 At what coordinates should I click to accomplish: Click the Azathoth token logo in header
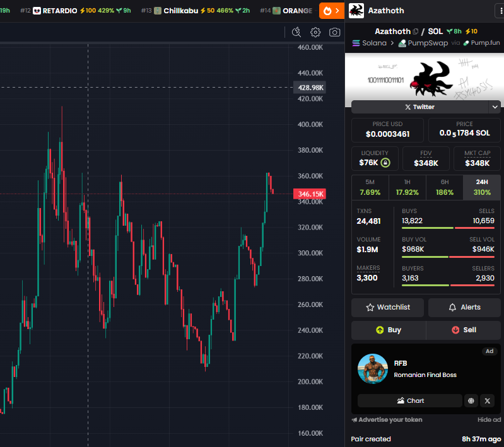[356, 11]
